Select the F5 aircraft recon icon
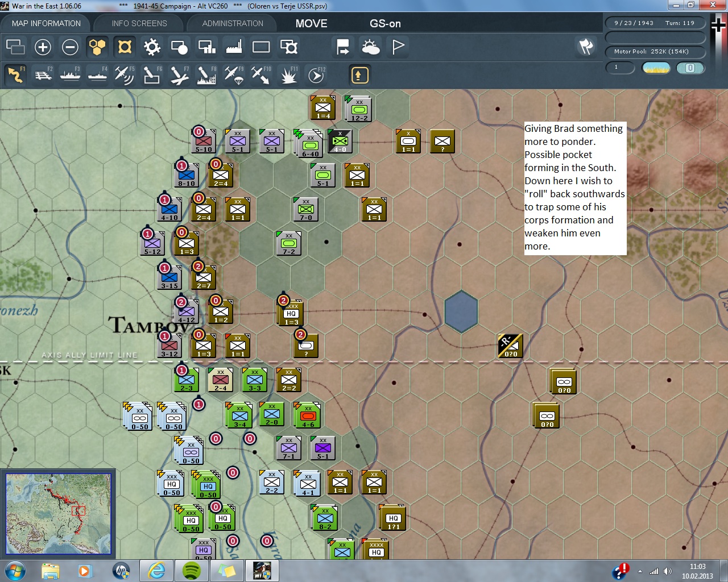The image size is (728, 582). click(x=125, y=74)
